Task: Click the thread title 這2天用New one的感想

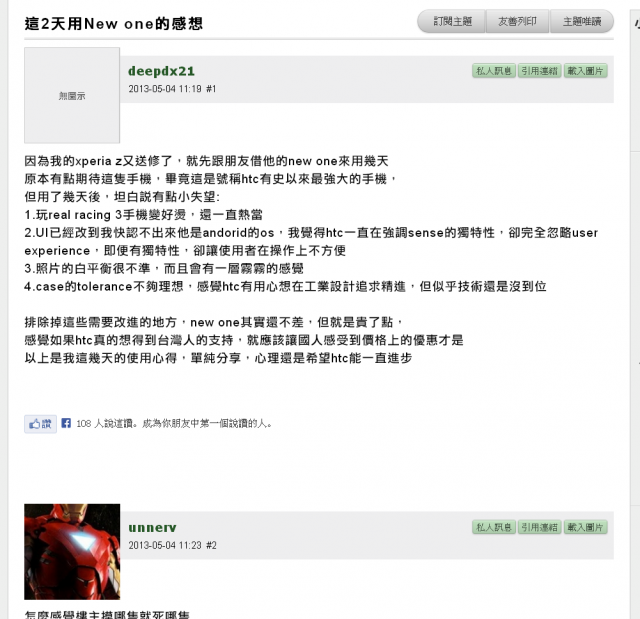Action: pyautogui.click(x=113, y=23)
